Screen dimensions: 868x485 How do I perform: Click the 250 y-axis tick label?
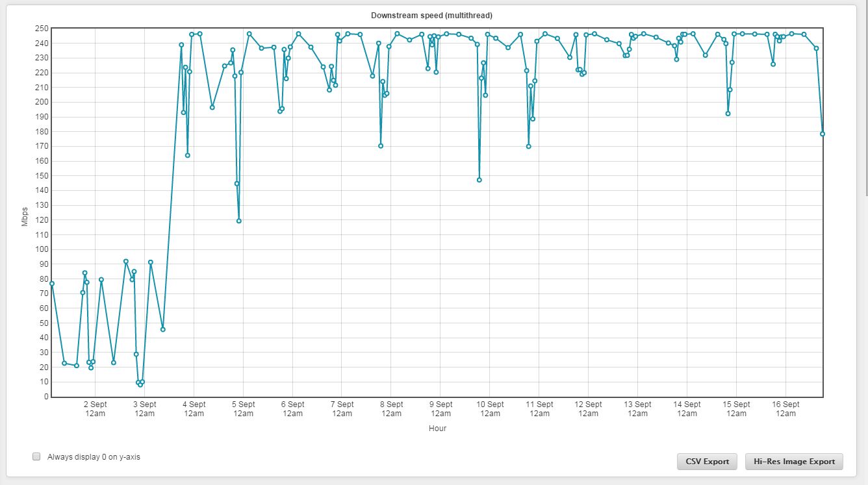point(42,29)
